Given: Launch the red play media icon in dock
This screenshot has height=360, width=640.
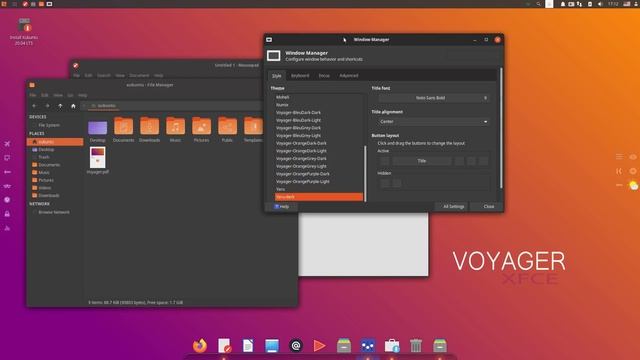Looking at the screenshot, I should [320, 346].
